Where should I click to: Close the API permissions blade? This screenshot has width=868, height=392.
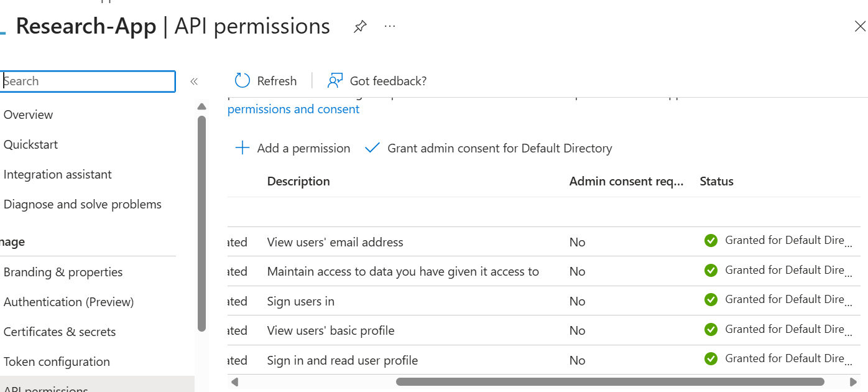coord(860,27)
